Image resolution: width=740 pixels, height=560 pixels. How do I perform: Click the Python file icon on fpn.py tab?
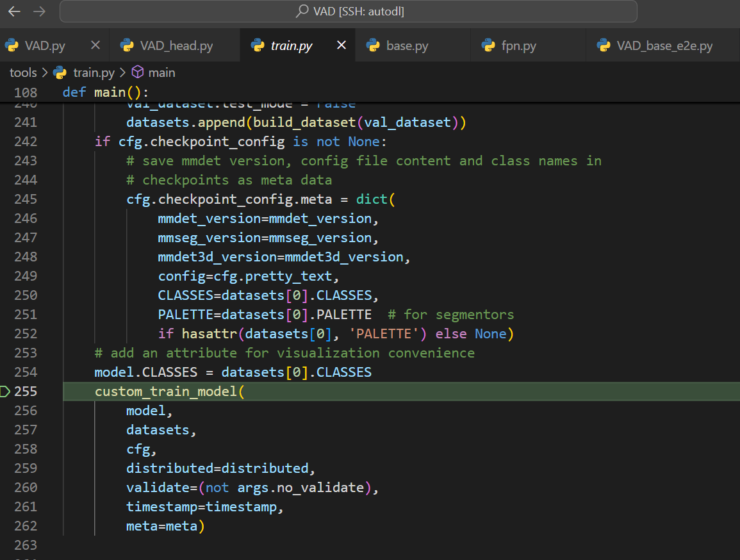click(x=489, y=45)
